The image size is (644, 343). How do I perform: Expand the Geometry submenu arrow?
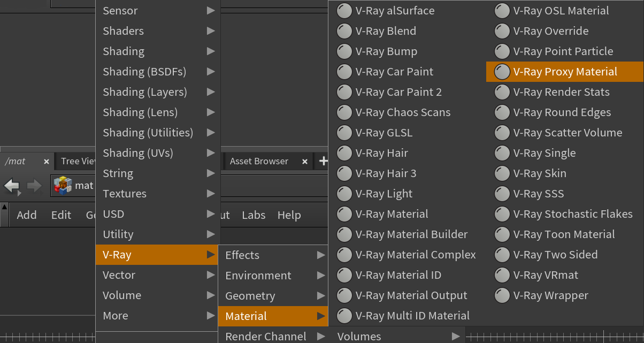[321, 296]
